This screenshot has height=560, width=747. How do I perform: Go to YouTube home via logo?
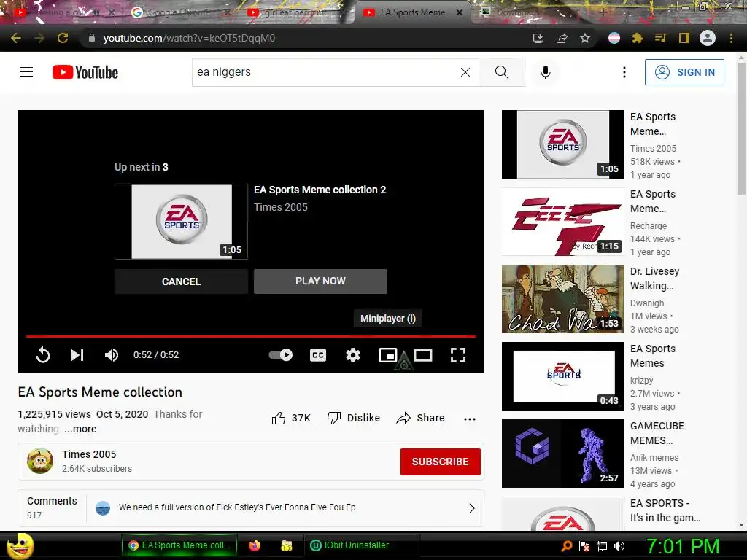85,72
